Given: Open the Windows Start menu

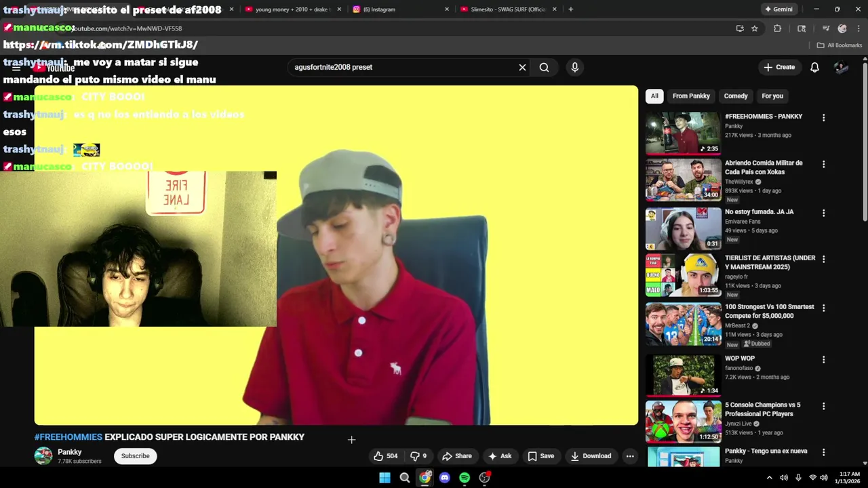Looking at the screenshot, I should (384, 478).
